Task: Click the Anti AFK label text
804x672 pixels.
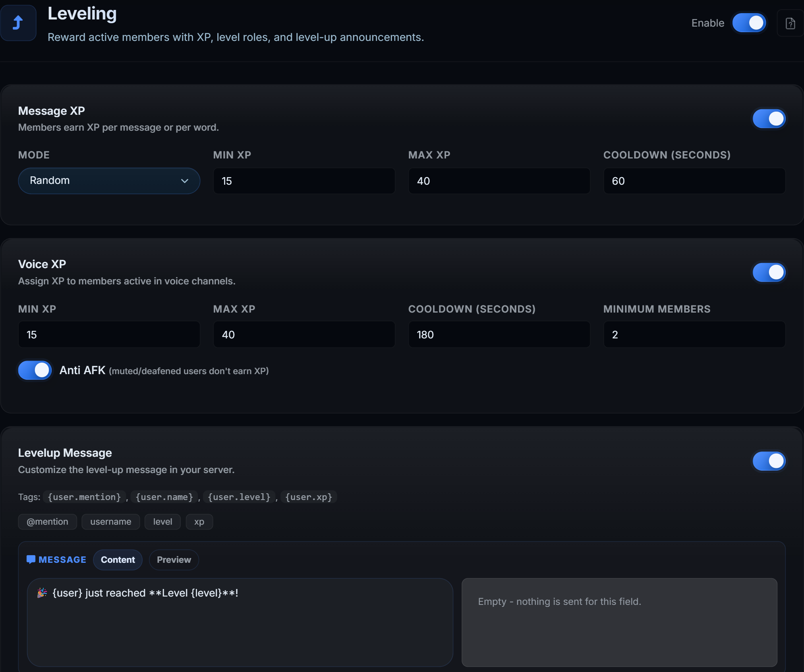Action: click(x=82, y=370)
